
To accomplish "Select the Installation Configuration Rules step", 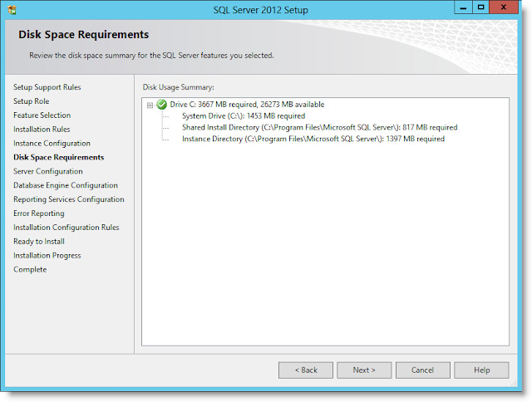I will click(66, 228).
